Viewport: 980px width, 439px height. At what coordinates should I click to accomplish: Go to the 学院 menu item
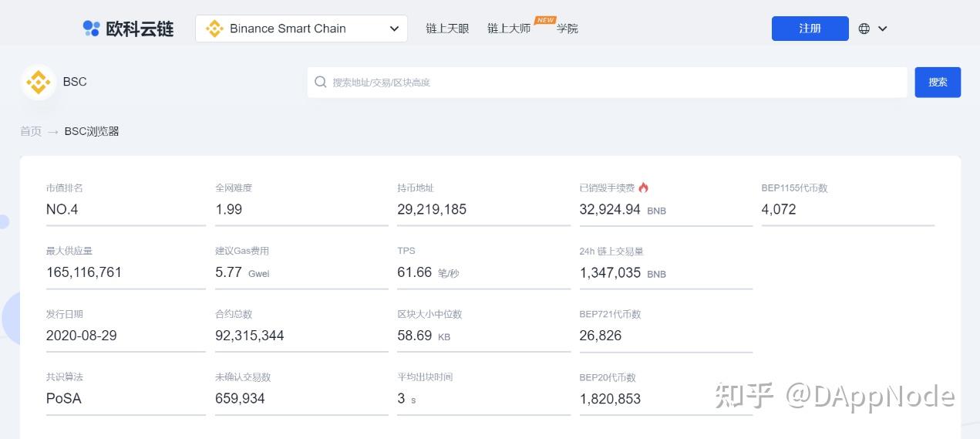567,29
